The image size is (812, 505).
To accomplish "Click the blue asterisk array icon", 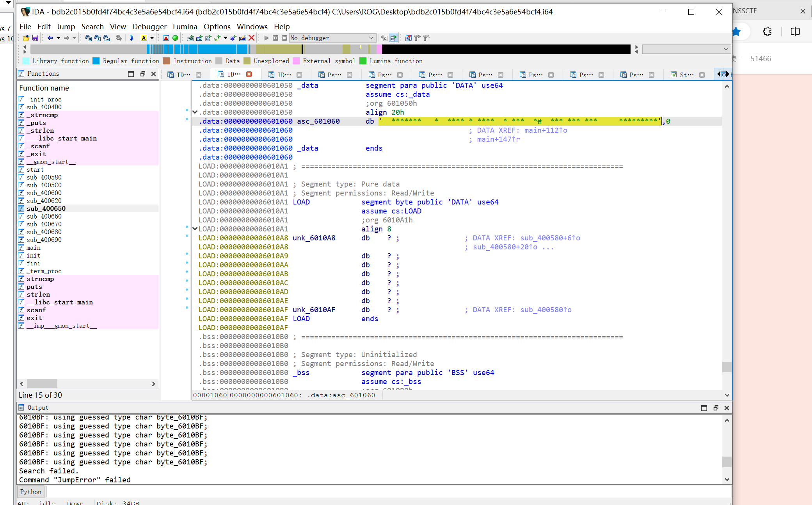I will click(233, 38).
